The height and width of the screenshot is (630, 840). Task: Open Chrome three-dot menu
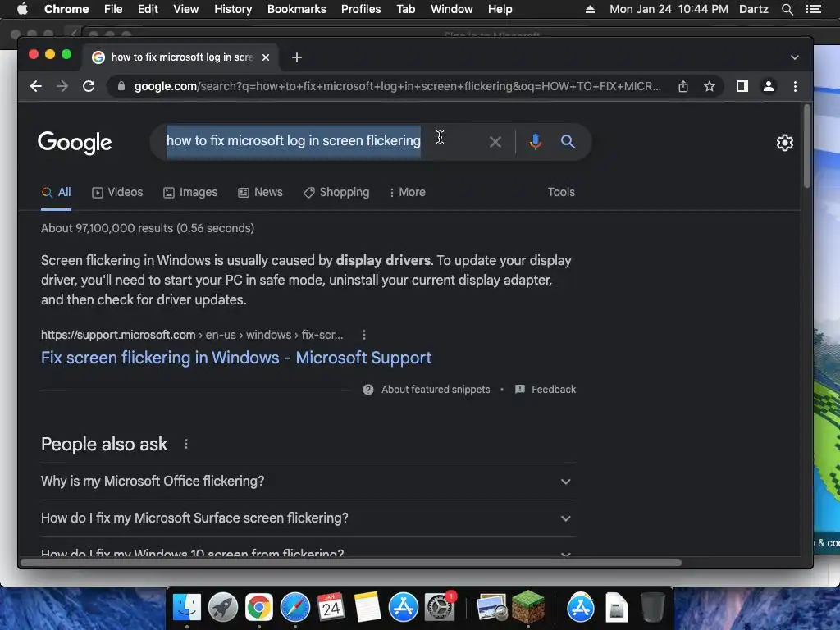tap(795, 86)
